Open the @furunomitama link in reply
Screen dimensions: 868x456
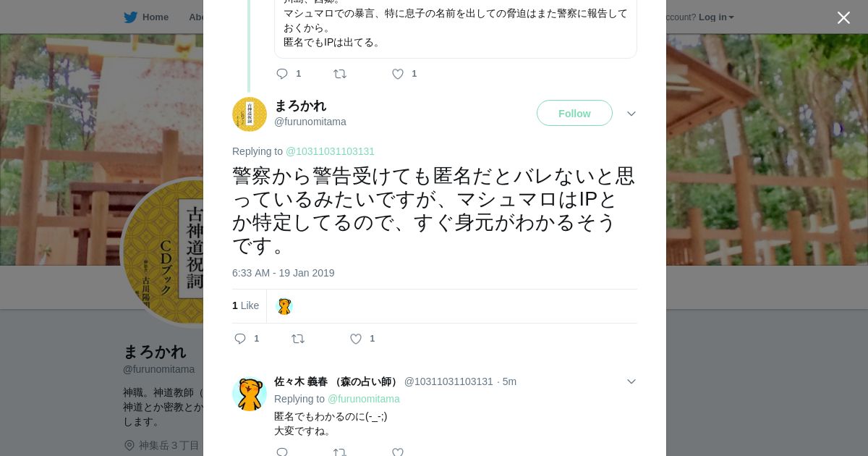pyautogui.click(x=363, y=399)
